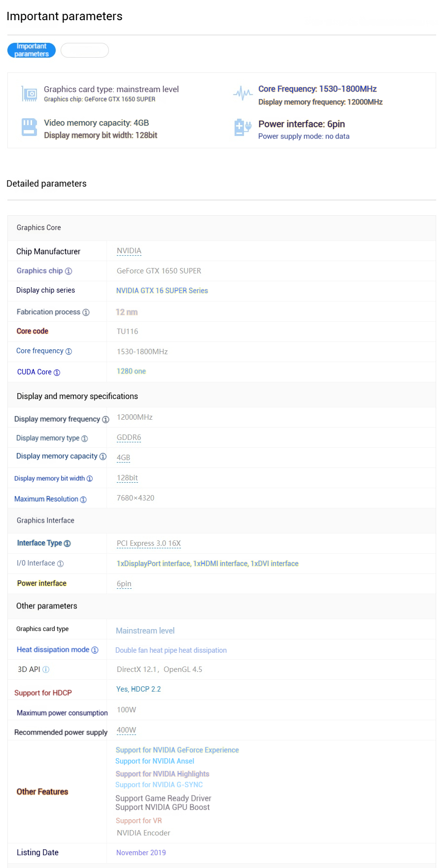
Task: Open info icon beside Display memory frequency
Action: [x=105, y=420]
